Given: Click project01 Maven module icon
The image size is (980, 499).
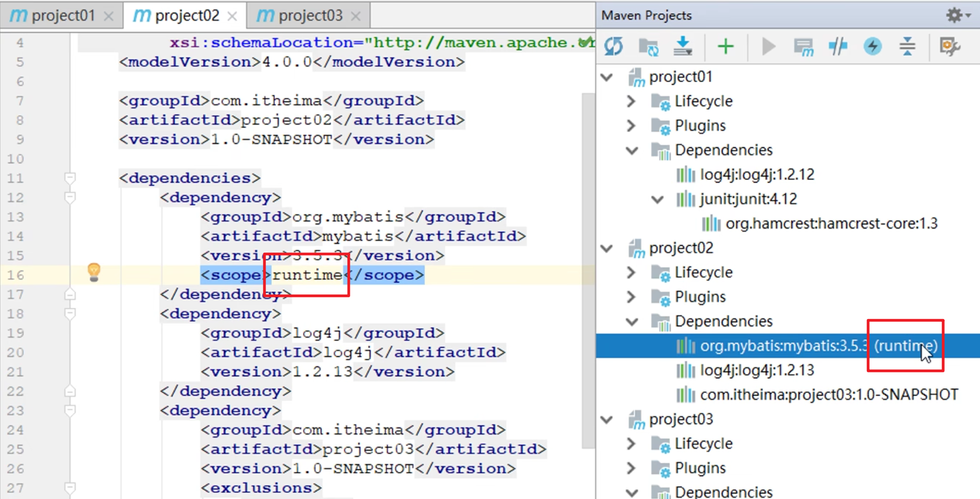Looking at the screenshot, I should click(636, 77).
